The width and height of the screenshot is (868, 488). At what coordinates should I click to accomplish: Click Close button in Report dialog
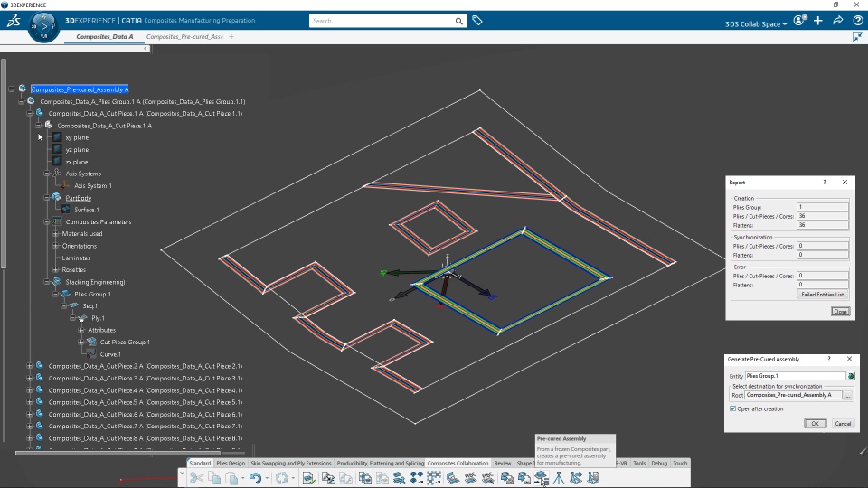pos(840,312)
